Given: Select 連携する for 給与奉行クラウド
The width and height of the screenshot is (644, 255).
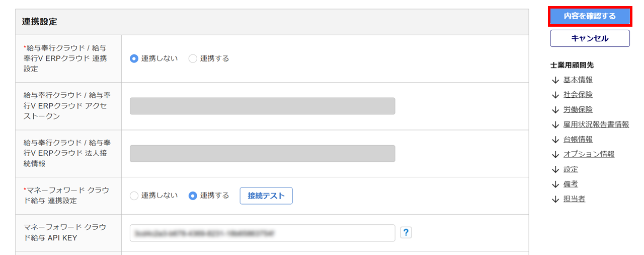Looking at the screenshot, I should 193,58.
